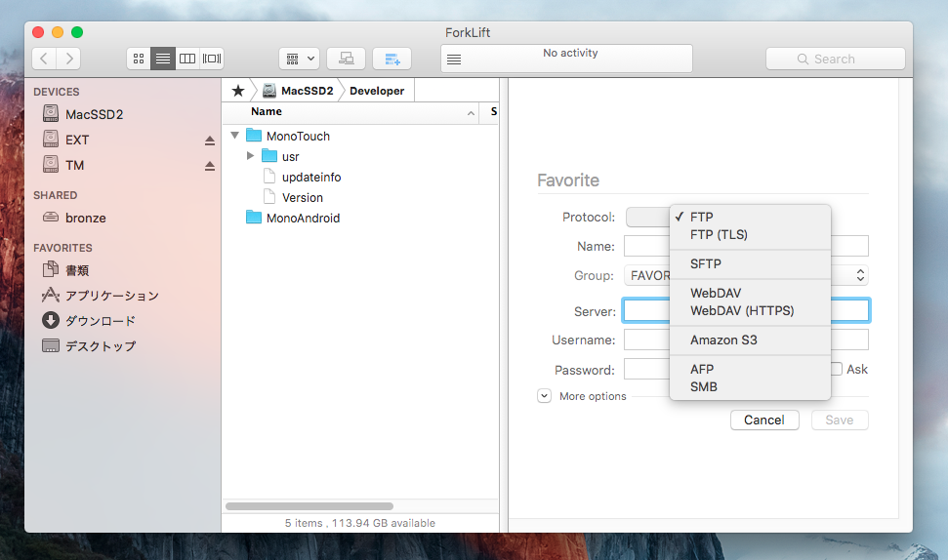The width and height of the screenshot is (948, 560).
Task: Click the connect to server icon
Action: click(x=346, y=59)
